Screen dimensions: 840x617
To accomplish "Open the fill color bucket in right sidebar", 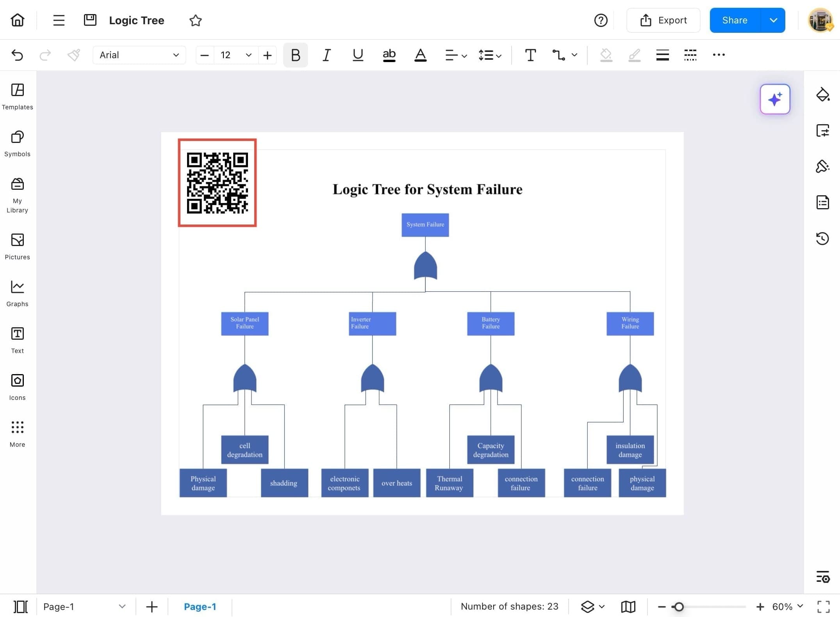I will 823,95.
